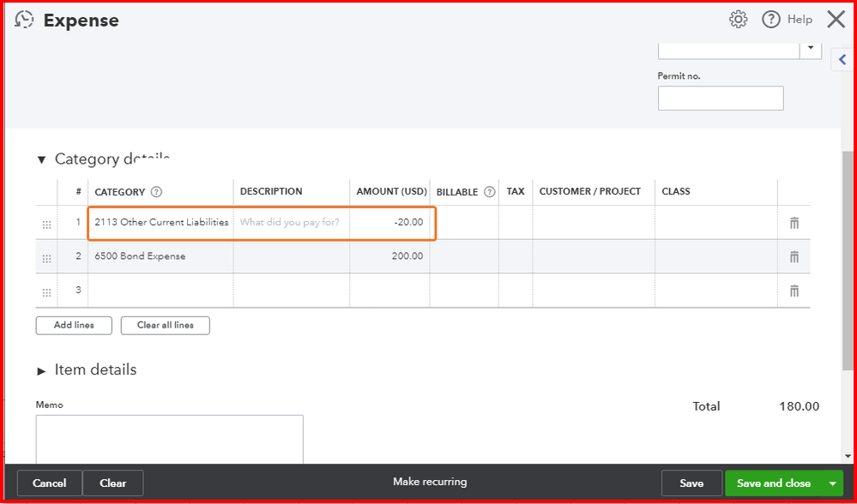Open dropdown arrow above Permit no.

coord(811,49)
